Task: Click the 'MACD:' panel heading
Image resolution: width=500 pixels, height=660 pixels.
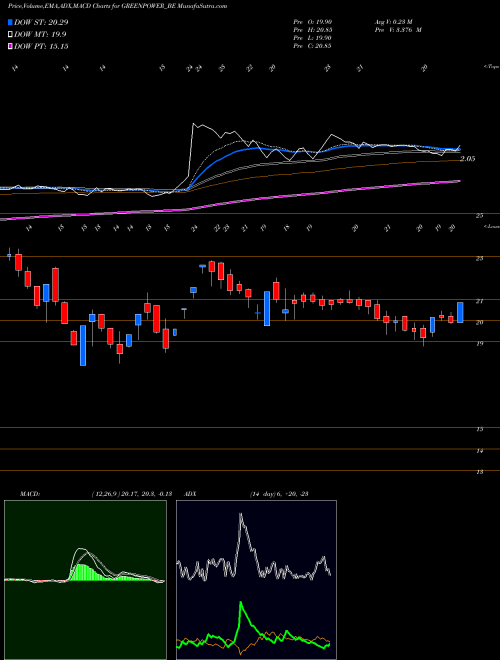Action: 29,494
